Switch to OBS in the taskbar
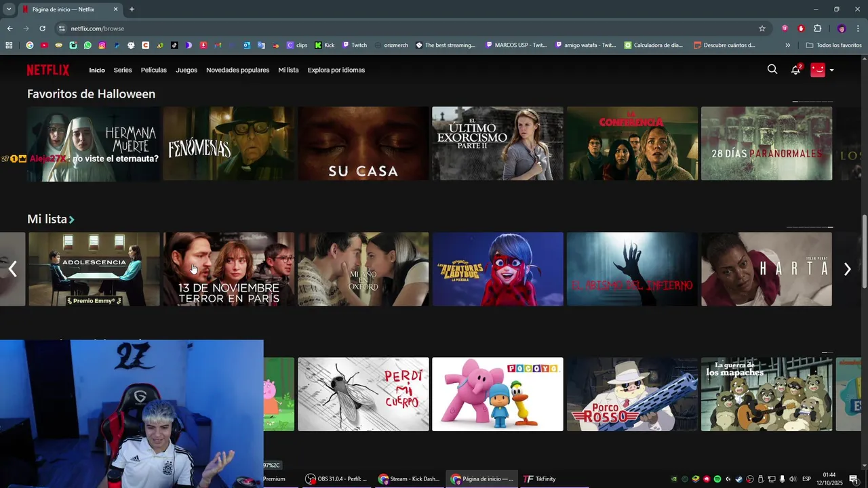Viewport: 868px width, 488px height. [x=336, y=479]
